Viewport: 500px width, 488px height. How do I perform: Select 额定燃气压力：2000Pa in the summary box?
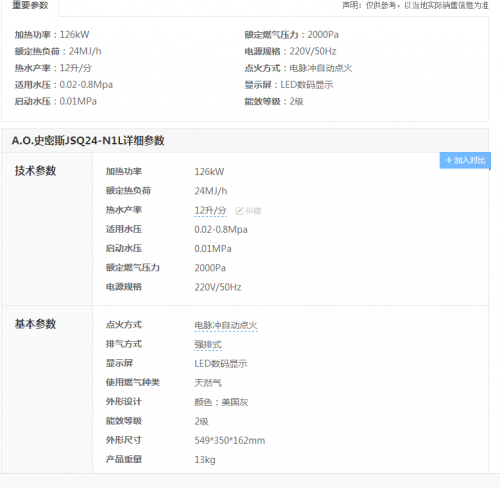tap(292, 35)
